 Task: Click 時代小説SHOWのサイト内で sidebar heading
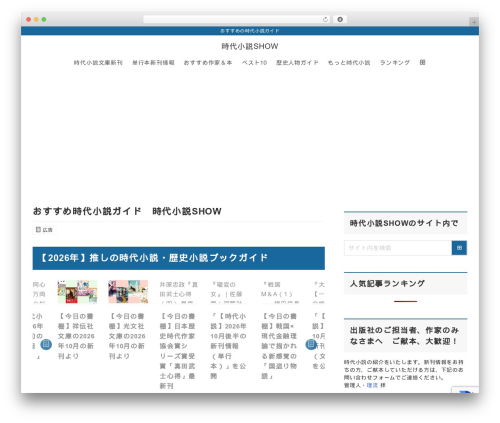tap(404, 223)
